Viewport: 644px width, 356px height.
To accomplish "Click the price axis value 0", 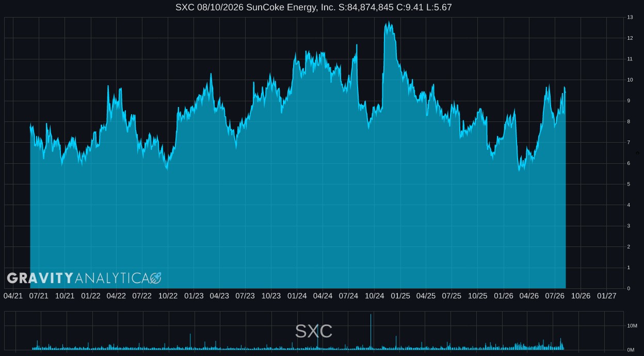I will (x=629, y=288).
